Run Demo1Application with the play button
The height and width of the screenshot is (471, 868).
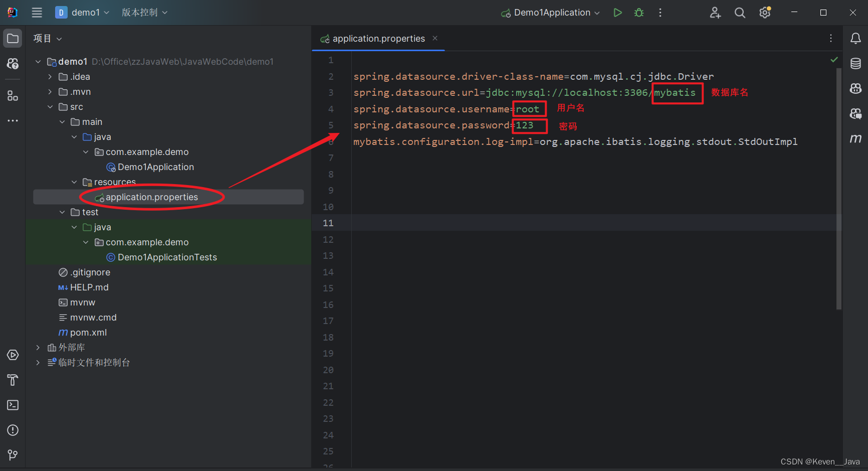(617, 13)
